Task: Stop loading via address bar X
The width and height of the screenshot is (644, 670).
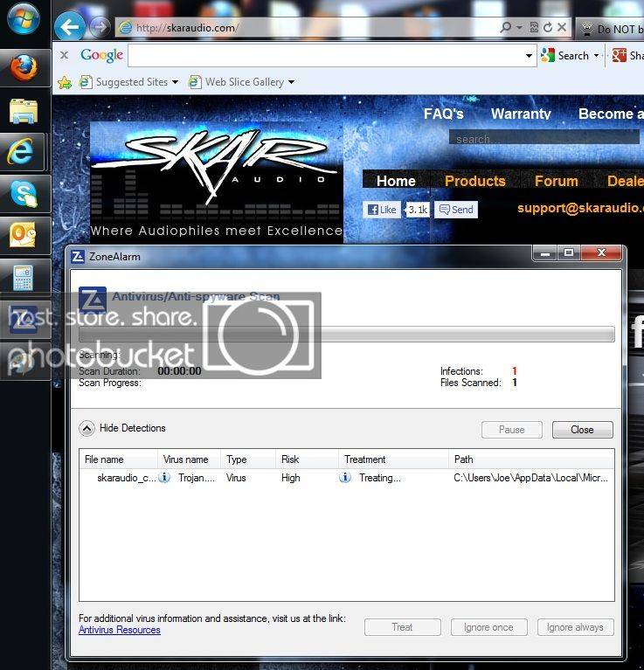Action: (x=562, y=27)
